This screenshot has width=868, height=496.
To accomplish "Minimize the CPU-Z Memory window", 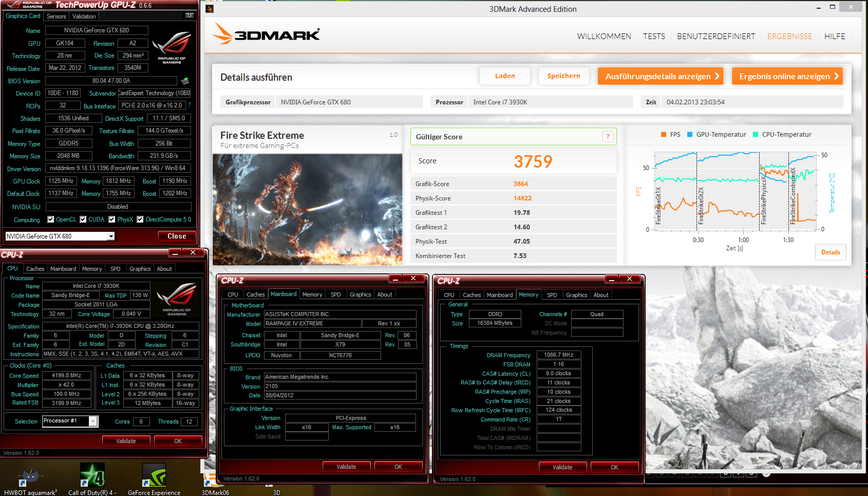I will click(x=611, y=279).
